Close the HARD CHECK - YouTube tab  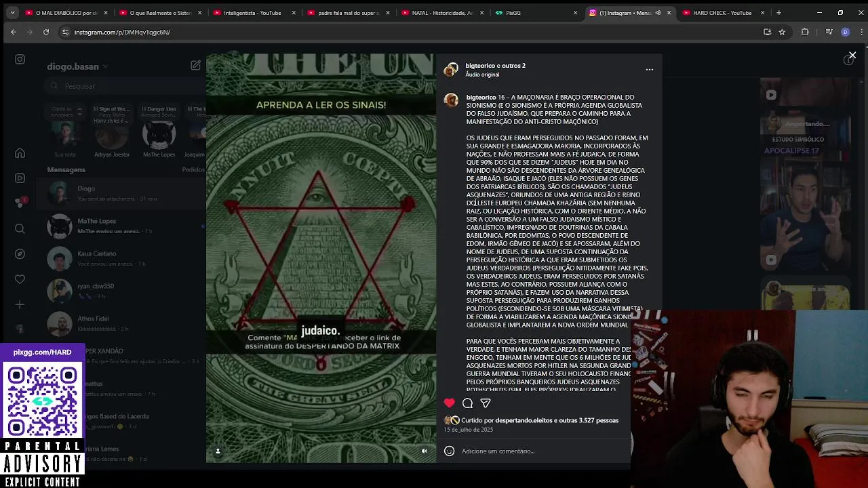click(x=762, y=13)
